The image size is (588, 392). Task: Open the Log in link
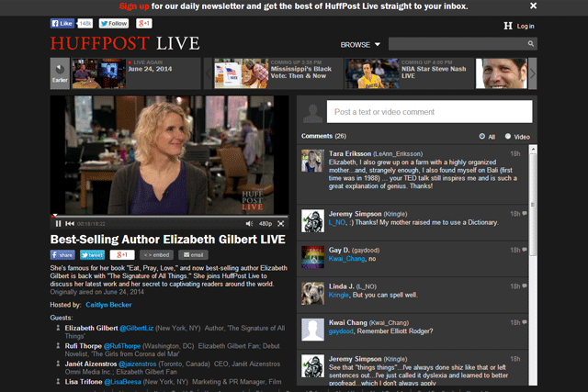click(x=526, y=27)
